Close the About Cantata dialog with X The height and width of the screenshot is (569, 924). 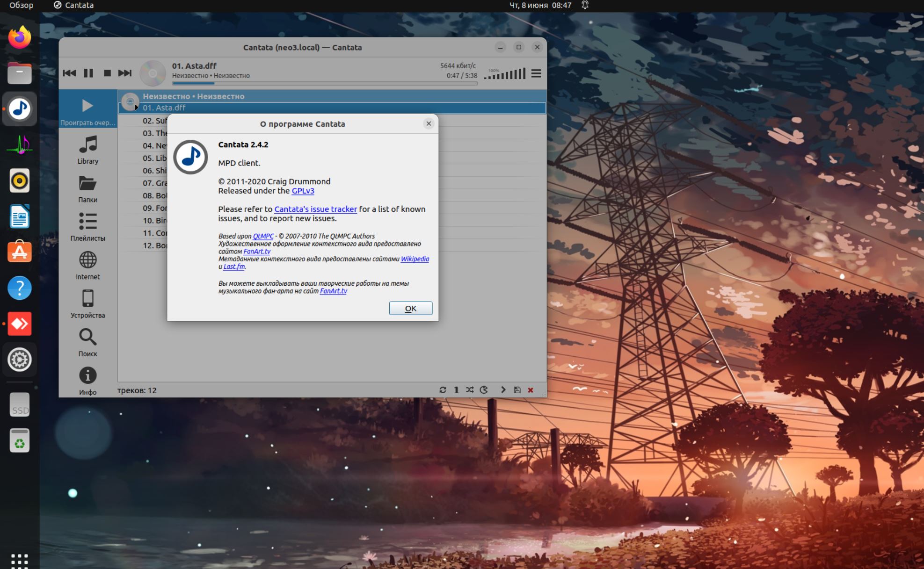pos(429,123)
